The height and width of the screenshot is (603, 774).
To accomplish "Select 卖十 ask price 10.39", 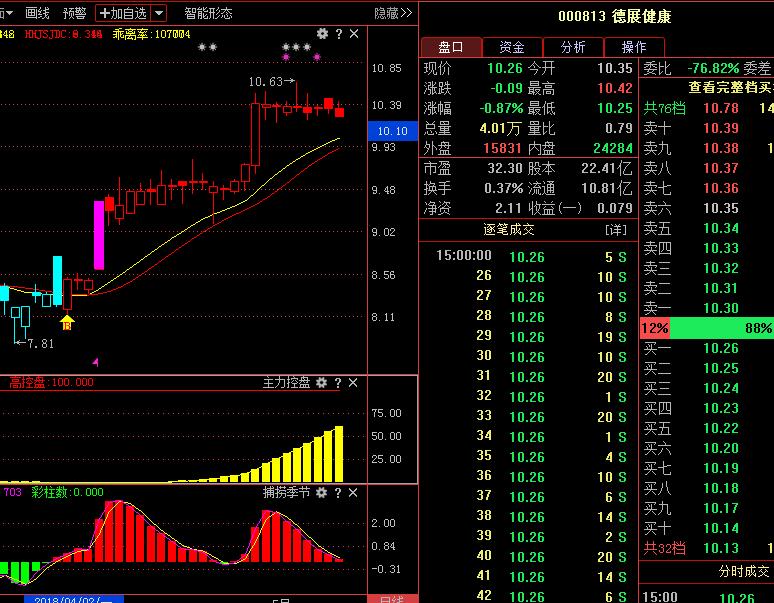I will (721, 128).
